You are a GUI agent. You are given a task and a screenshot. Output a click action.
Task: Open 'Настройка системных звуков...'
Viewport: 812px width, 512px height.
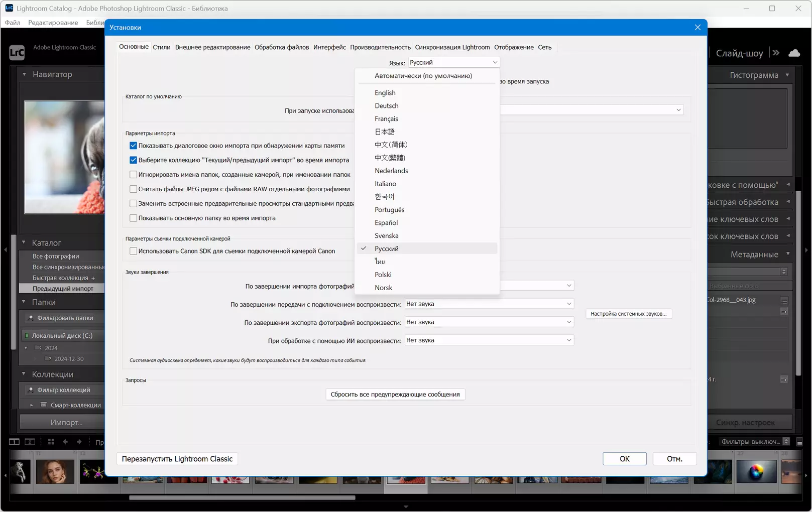(x=629, y=314)
